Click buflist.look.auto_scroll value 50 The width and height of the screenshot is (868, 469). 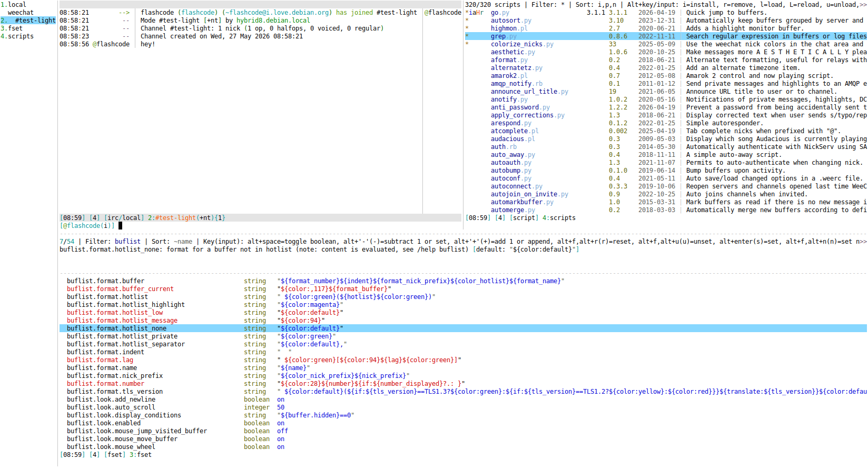coord(281,407)
